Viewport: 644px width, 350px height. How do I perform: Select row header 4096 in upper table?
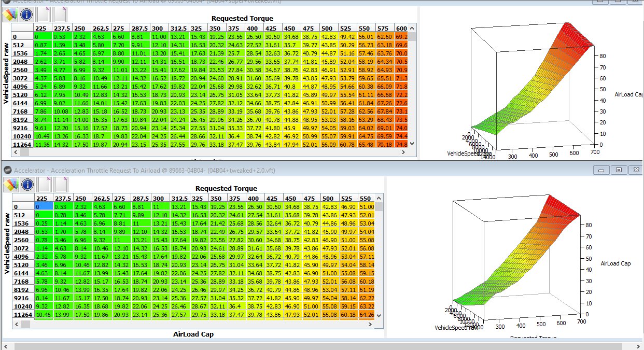[x=23, y=86]
